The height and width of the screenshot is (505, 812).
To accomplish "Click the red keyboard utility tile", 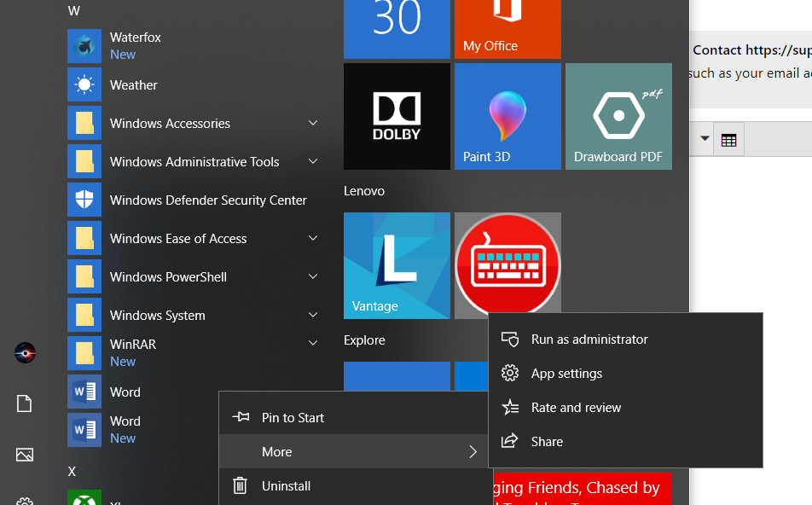I will [507, 265].
